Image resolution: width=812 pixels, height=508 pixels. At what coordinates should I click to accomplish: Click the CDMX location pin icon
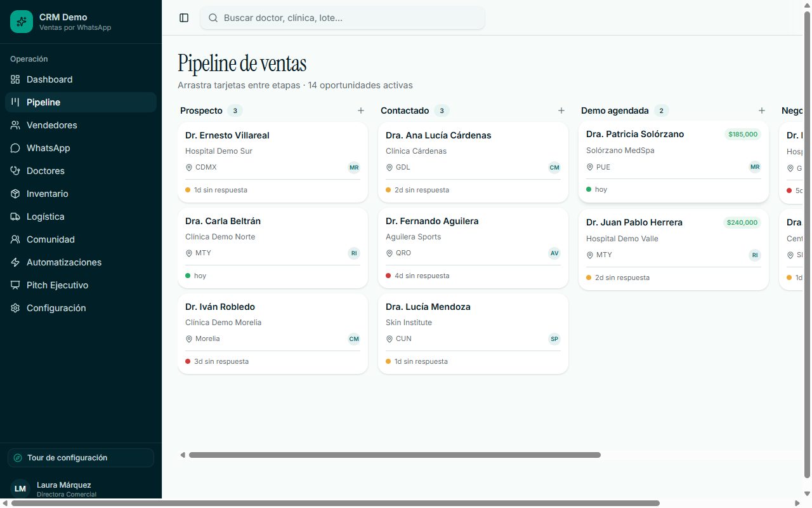[x=189, y=168]
